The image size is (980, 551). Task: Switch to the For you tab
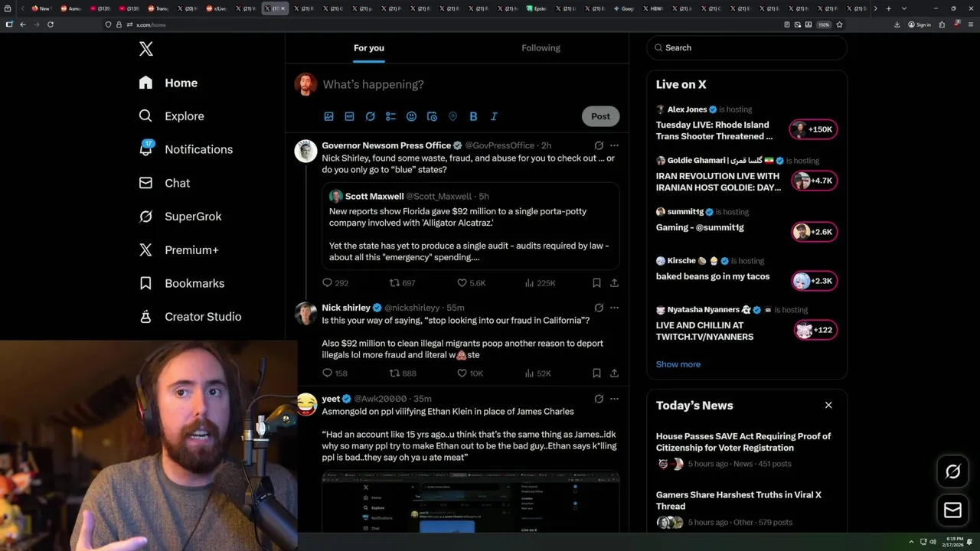pyautogui.click(x=369, y=47)
